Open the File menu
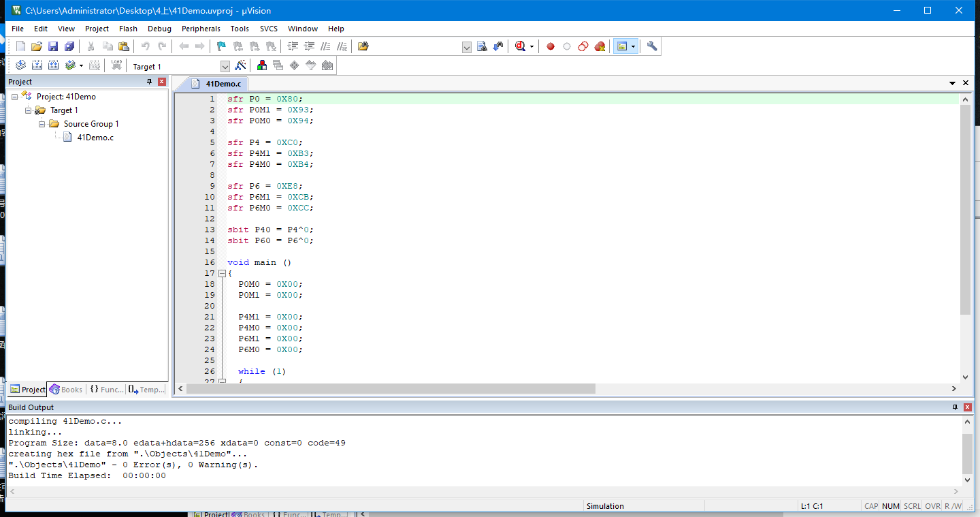This screenshot has width=980, height=517. tap(18, 29)
